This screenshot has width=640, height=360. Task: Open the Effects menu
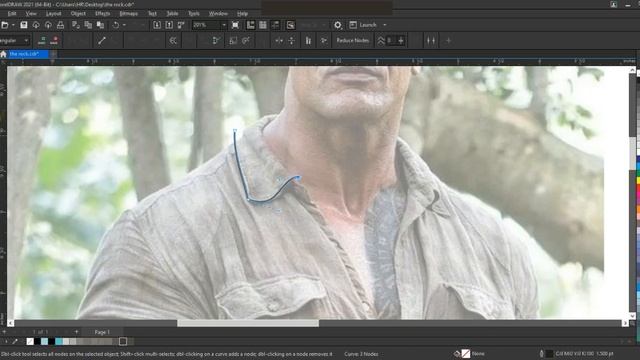(x=102, y=13)
